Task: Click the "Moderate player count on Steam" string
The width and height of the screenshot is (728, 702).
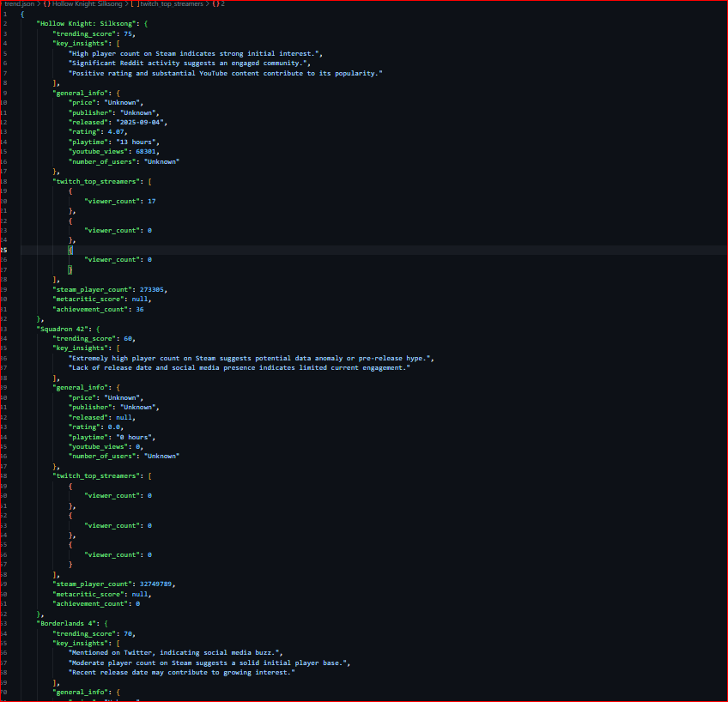Action: [209, 663]
